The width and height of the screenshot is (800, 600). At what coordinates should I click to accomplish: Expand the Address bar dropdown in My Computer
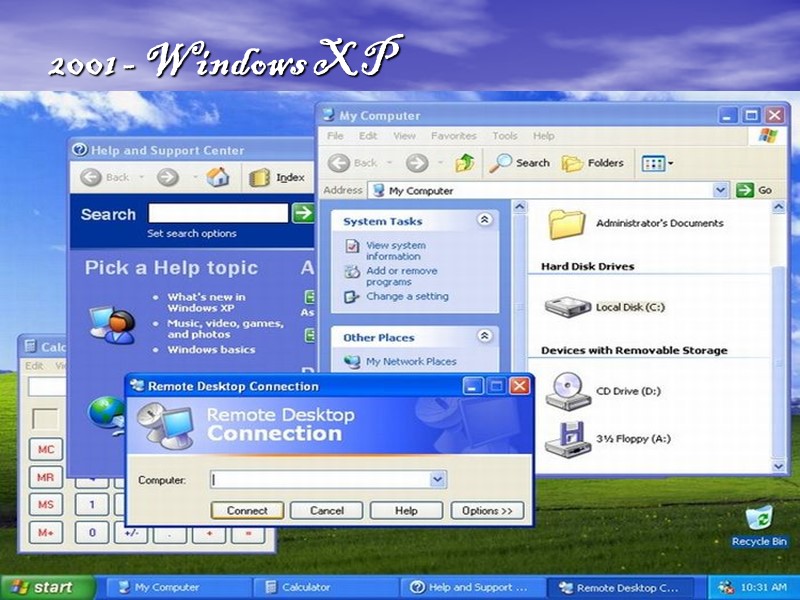(720, 190)
